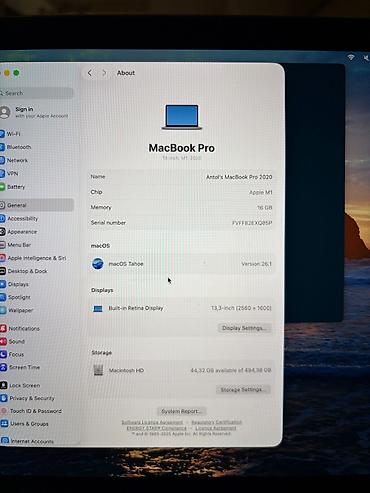
Task: Open the Focus moon icon
Action: point(3,354)
